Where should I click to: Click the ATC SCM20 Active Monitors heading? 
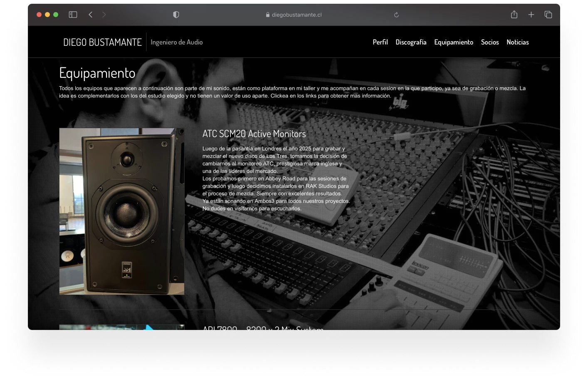tap(254, 134)
